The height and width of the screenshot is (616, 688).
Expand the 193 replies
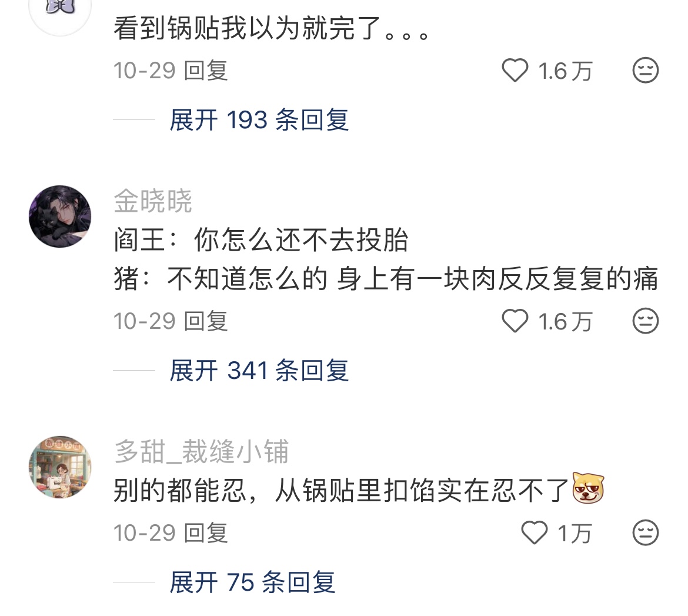(x=259, y=120)
